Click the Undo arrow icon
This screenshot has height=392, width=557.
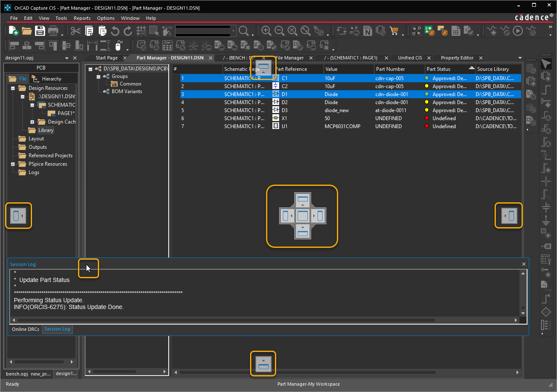click(115, 31)
